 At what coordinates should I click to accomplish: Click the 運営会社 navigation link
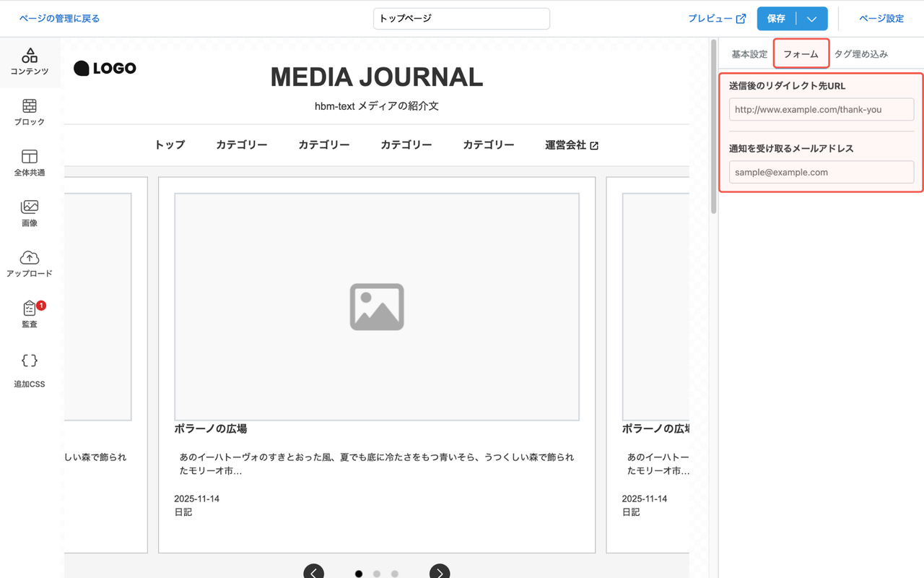click(572, 145)
